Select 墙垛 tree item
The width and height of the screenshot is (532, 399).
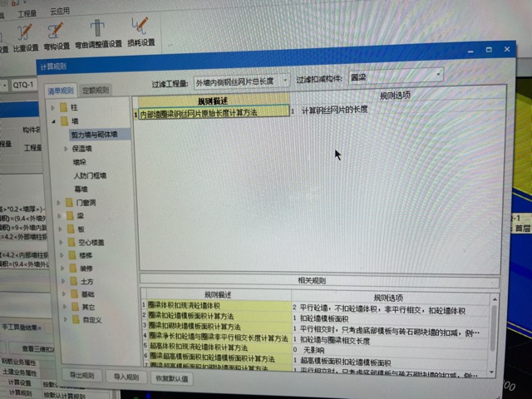click(x=80, y=162)
